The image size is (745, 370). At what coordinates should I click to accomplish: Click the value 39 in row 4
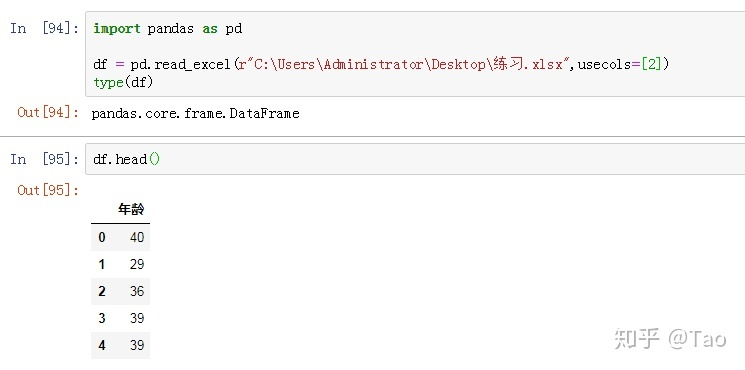click(137, 345)
